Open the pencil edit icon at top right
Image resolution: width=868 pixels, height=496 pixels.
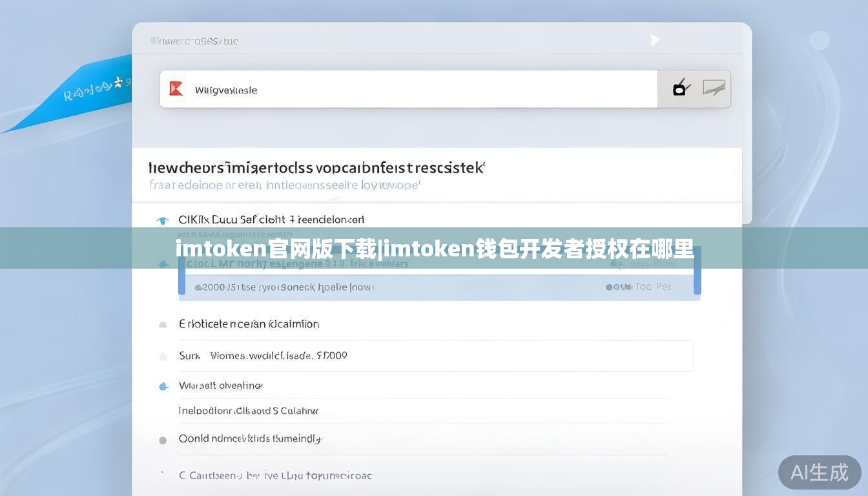pyautogui.click(x=714, y=88)
